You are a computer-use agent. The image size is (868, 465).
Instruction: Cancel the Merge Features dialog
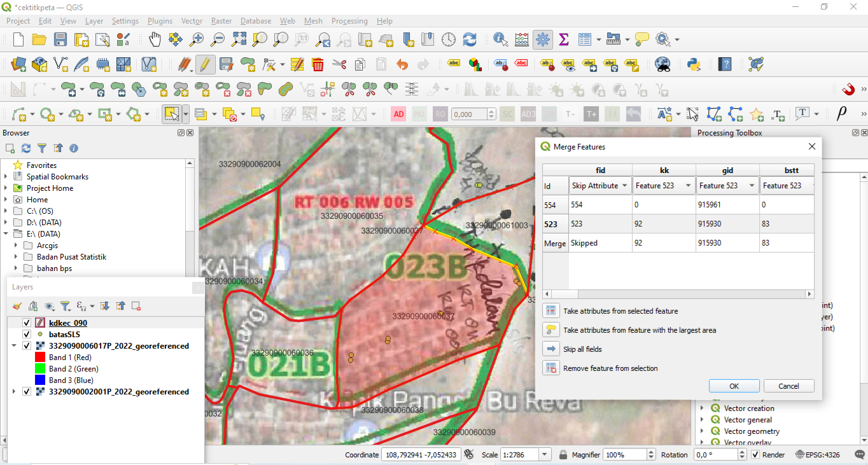pos(788,386)
